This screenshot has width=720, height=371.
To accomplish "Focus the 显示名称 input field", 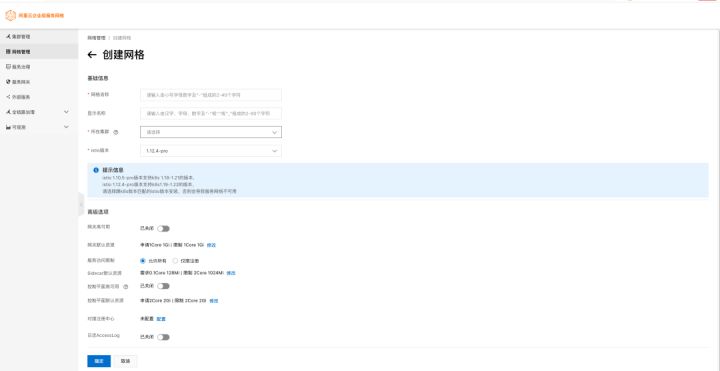I will (x=211, y=113).
